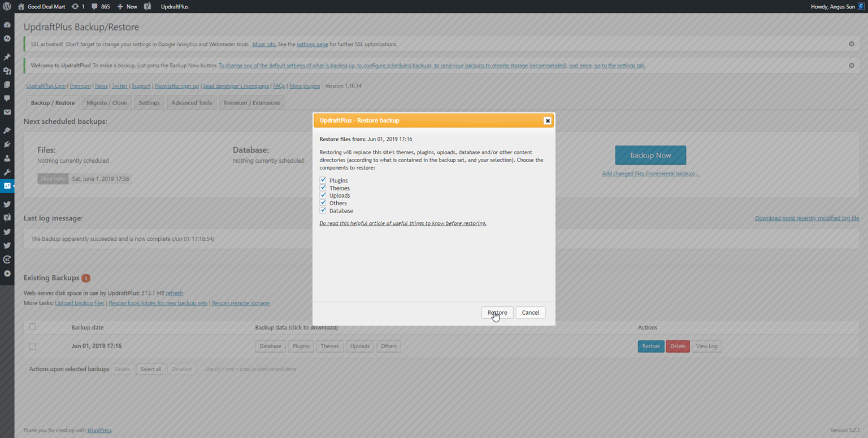Click the Backup Now button
The width and height of the screenshot is (868, 438).
point(650,155)
